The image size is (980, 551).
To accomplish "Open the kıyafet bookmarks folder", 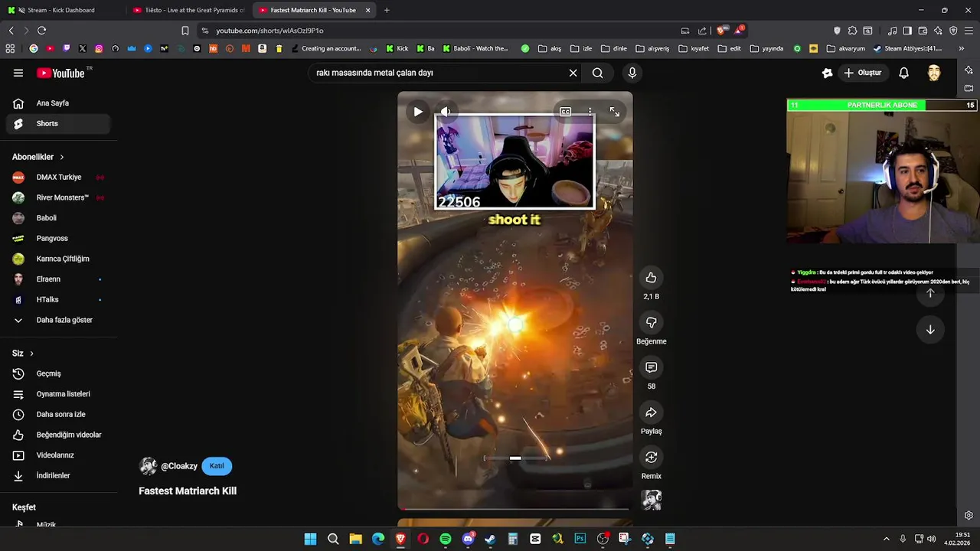I will 694,48.
